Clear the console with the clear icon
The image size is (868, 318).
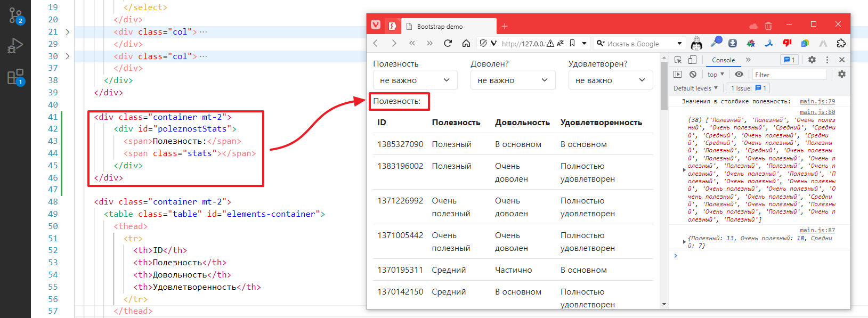tap(693, 75)
